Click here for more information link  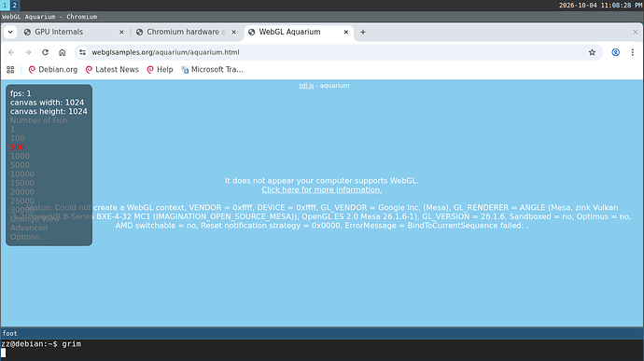[322, 189]
